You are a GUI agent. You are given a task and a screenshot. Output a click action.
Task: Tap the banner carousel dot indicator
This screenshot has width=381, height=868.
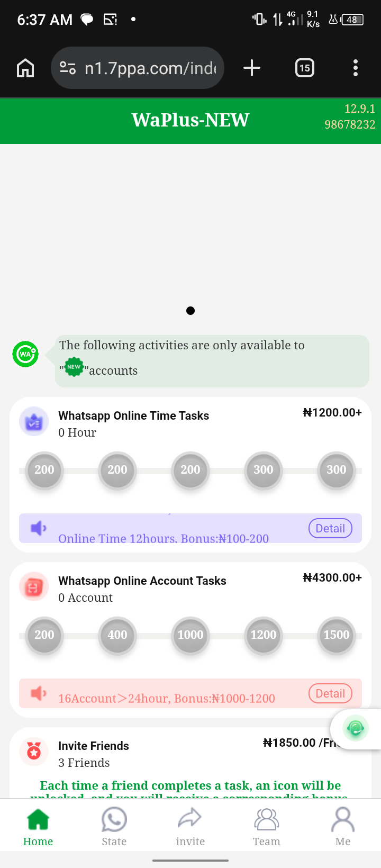point(190,311)
